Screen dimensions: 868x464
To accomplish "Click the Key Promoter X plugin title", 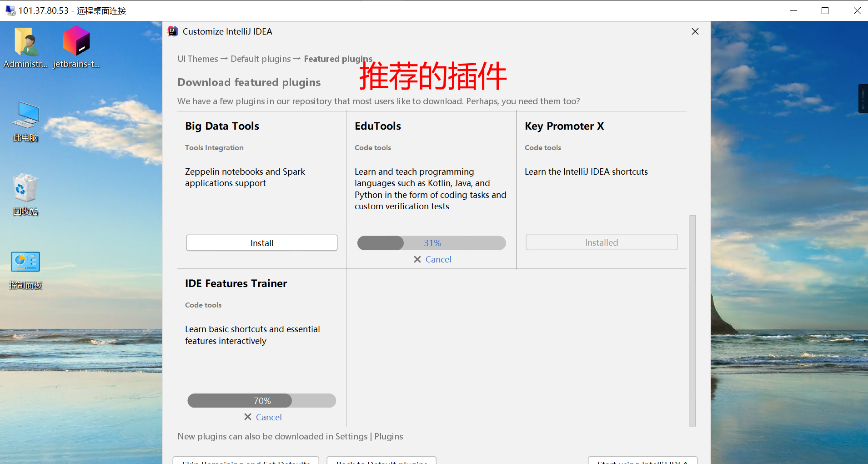I will point(564,126).
